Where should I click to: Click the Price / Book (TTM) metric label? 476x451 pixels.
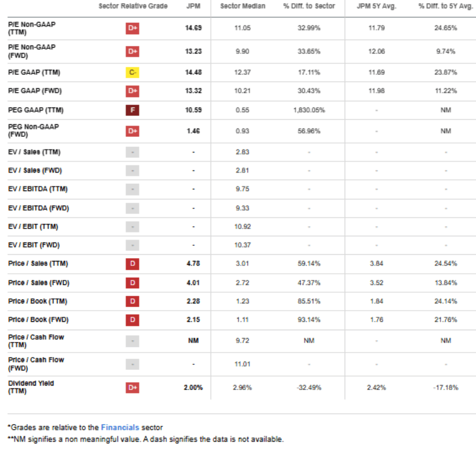pyautogui.click(x=37, y=301)
